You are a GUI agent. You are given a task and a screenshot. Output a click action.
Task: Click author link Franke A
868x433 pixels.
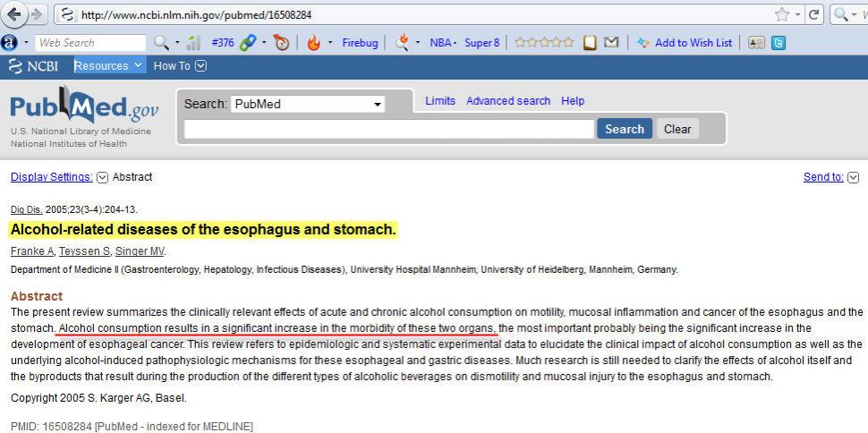click(32, 251)
